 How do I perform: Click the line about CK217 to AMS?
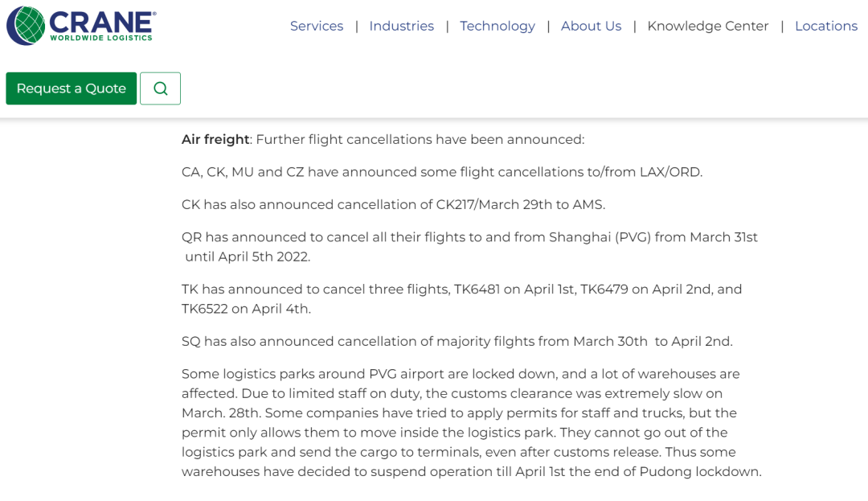[393, 204]
